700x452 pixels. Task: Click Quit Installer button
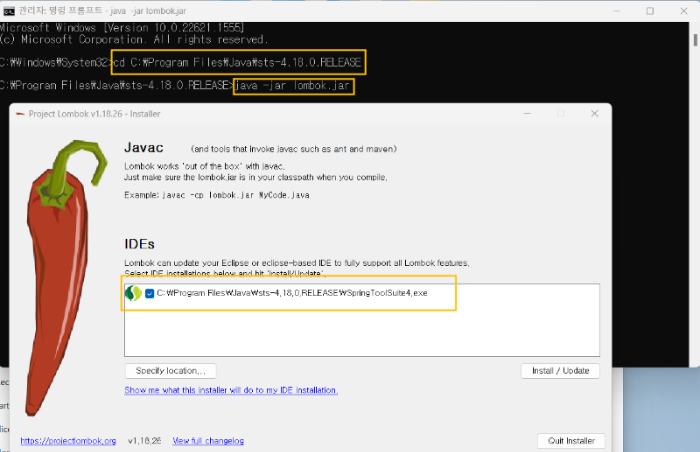click(x=571, y=441)
